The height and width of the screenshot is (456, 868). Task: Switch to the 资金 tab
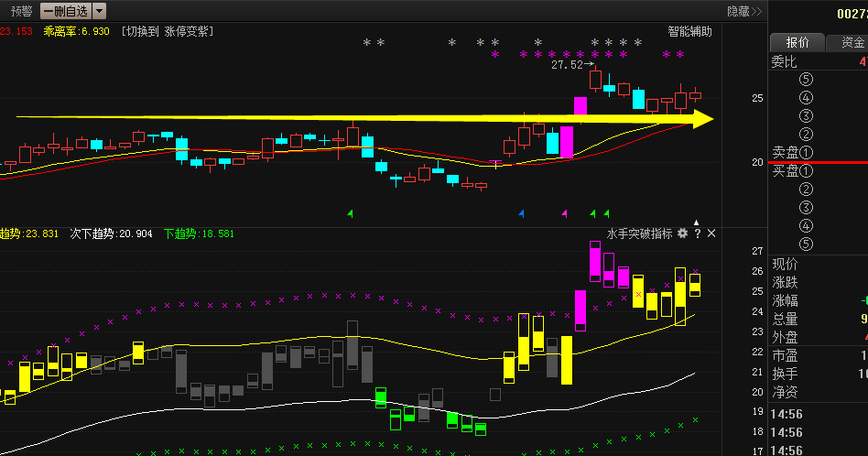point(849,42)
